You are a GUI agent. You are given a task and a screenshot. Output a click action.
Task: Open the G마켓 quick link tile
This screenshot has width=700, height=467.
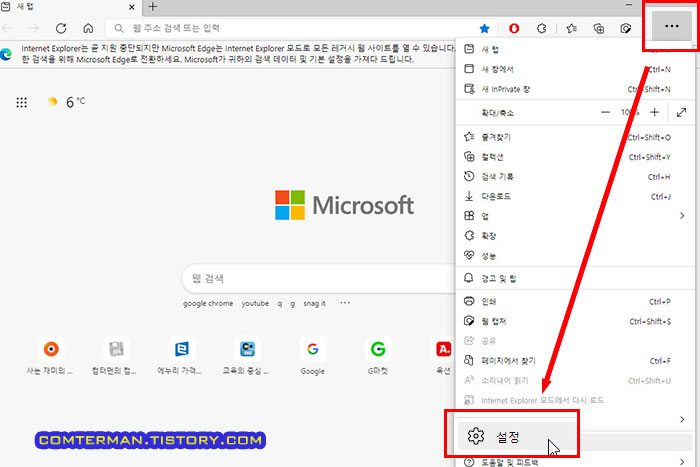(378, 356)
